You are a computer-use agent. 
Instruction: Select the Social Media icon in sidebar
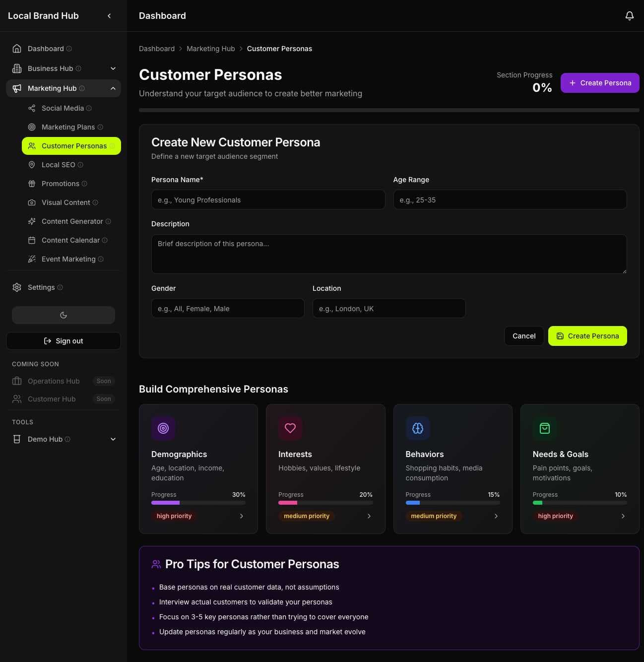click(32, 108)
